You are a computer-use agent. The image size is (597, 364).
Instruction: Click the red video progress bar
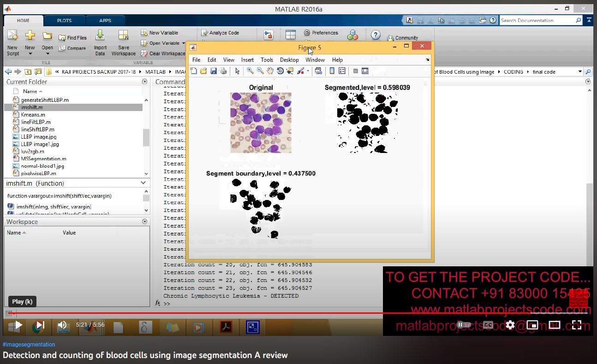coord(231,313)
